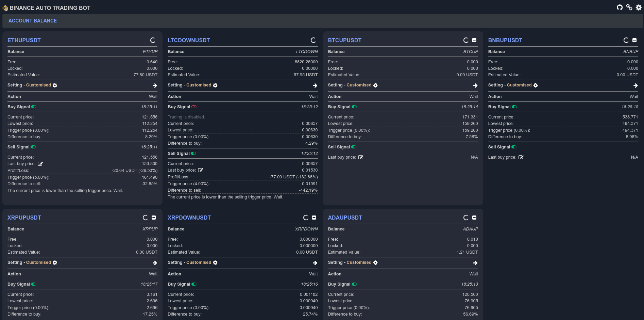This screenshot has width=644, height=320.
Task: Click the link/unlock icon in header
Action: click(x=629, y=7)
